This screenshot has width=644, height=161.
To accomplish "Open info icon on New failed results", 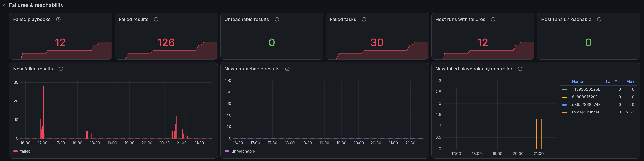I will (x=61, y=69).
